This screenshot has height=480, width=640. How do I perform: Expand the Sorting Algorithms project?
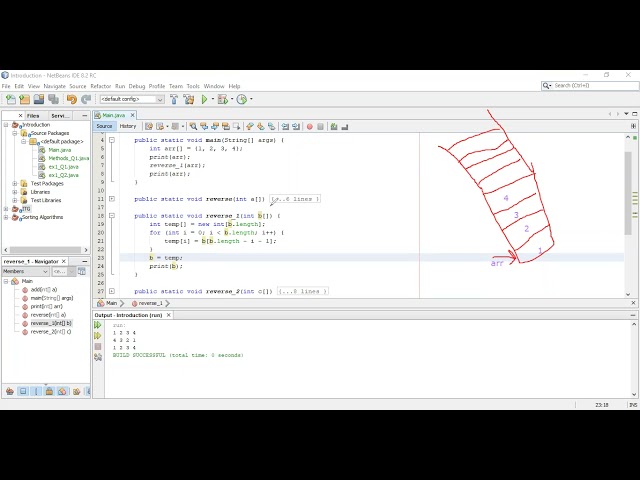tap(6, 217)
